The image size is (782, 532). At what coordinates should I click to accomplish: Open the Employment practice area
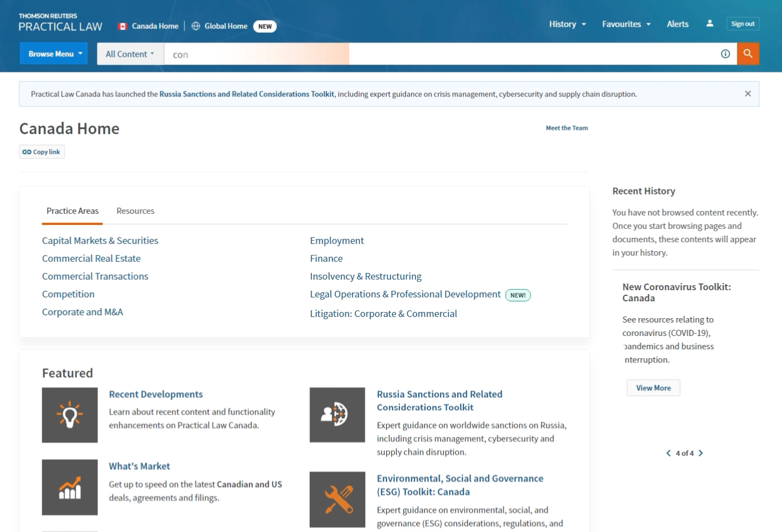pos(337,241)
